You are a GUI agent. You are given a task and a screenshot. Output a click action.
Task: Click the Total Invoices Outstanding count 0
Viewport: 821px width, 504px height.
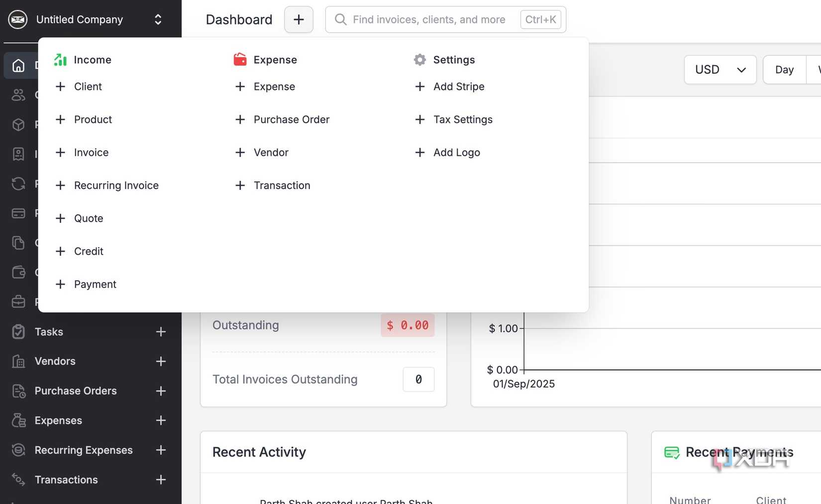(418, 380)
